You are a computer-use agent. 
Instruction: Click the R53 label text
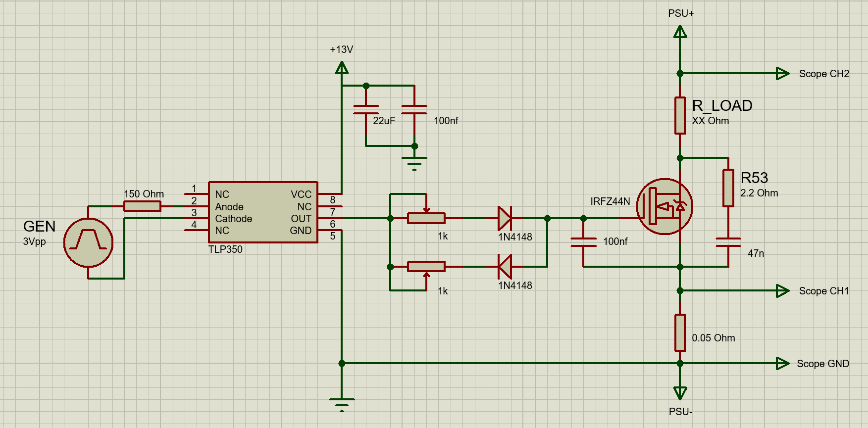754,178
